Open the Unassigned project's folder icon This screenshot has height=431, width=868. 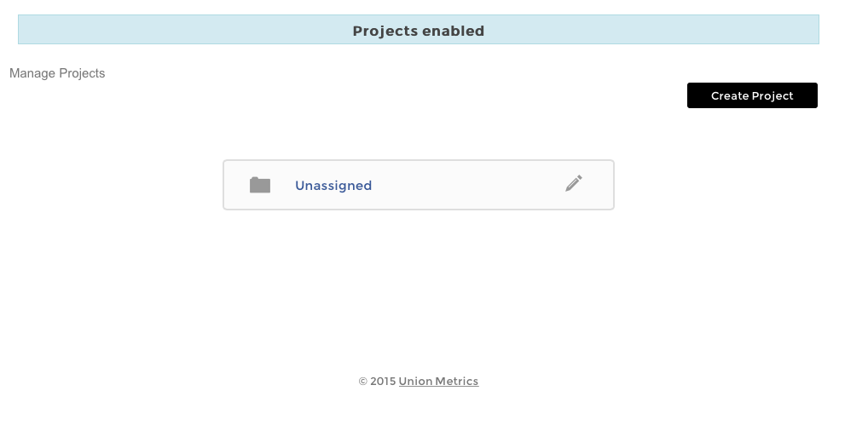[x=260, y=185]
